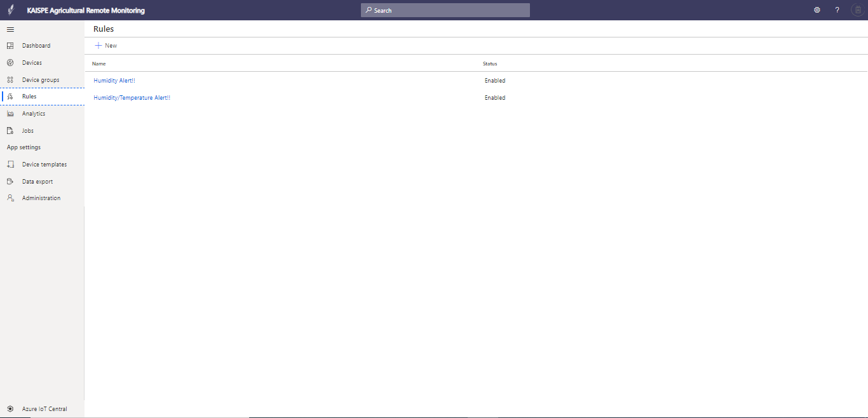
Task: Select Rules in the navigation menu
Action: pyautogui.click(x=29, y=97)
